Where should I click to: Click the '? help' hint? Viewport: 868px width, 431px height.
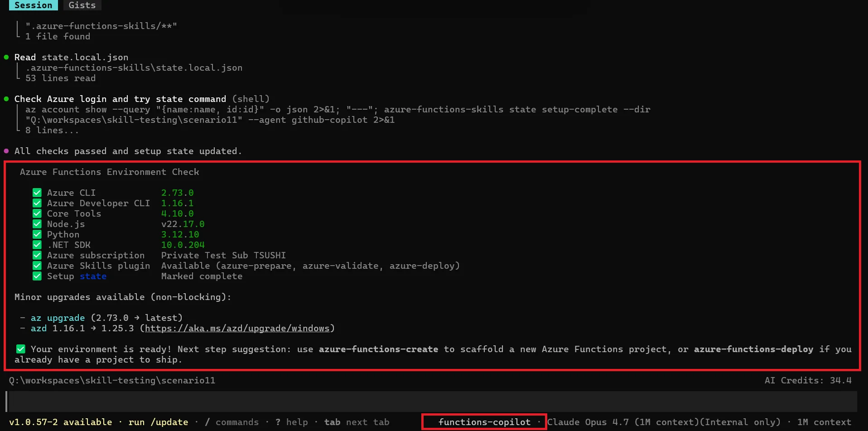(x=291, y=422)
